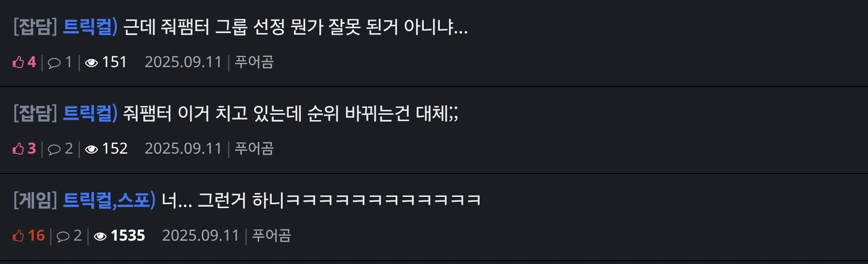Open post titled 근데 줘팸터 그룹 선정
This screenshot has width=868, height=264.
295,27
